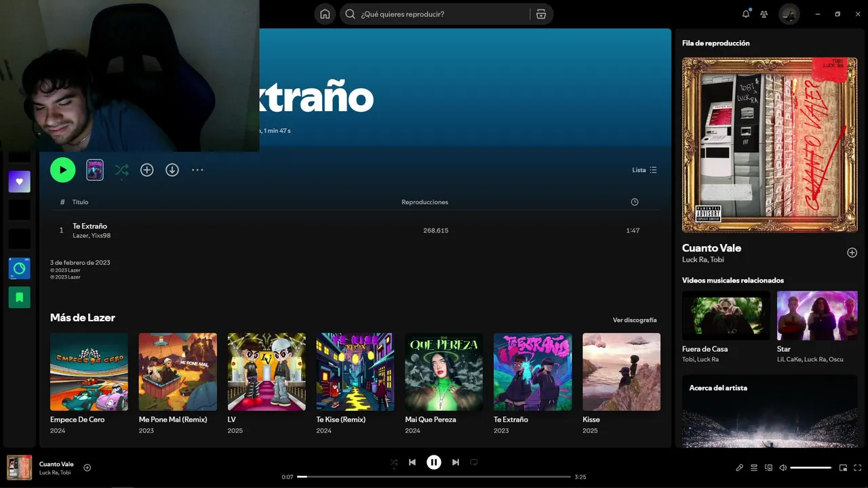The height and width of the screenshot is (488, 868).
Task: Open the miniplayer icon
Action: (844, 468)
